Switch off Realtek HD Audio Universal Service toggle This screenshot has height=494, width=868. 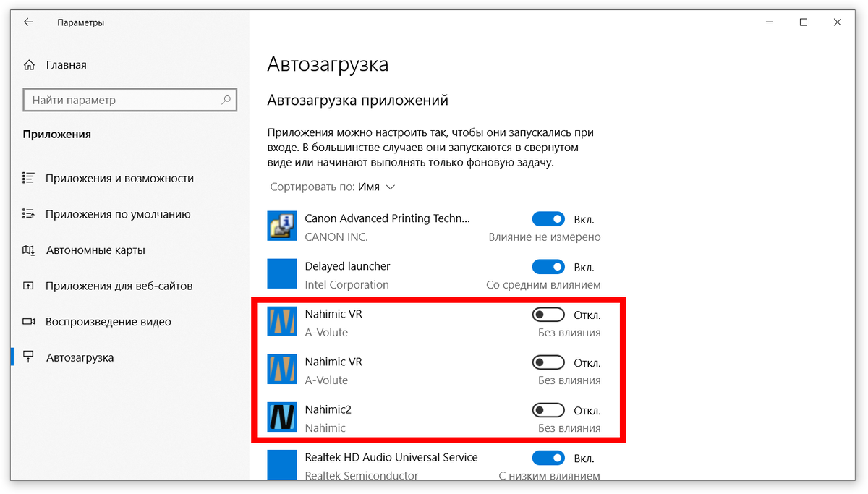[548, 458]
